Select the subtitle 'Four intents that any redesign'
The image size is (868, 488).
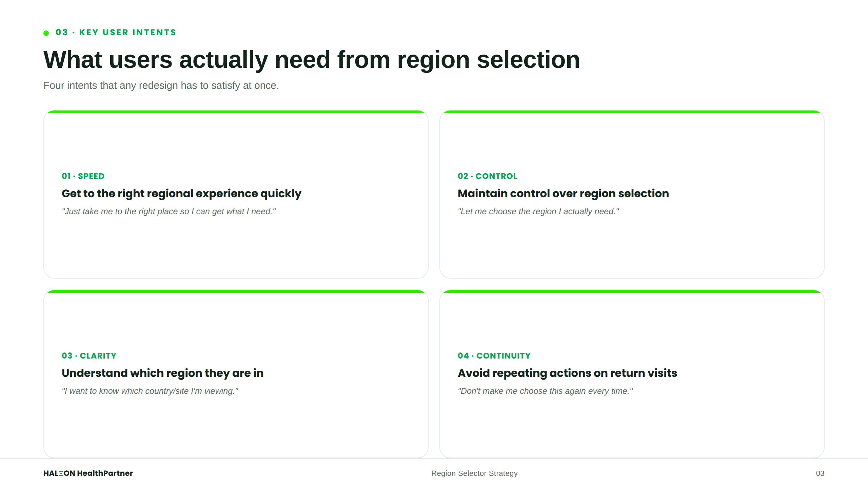click(161, 85)
